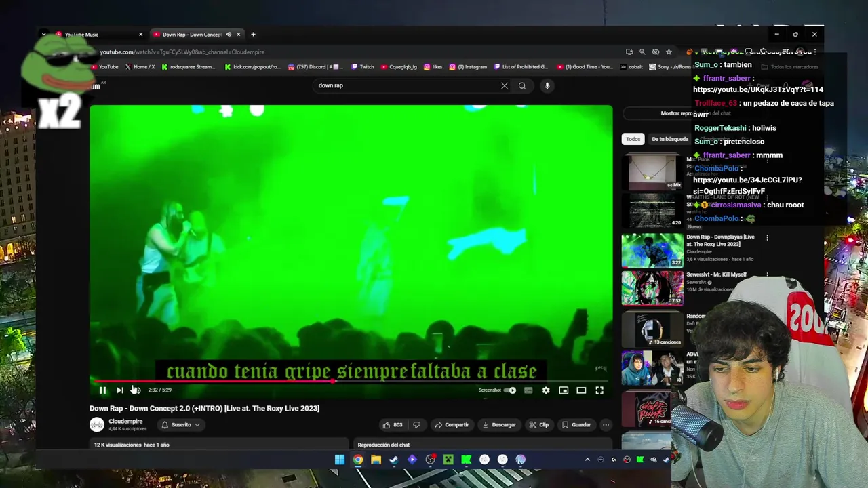Screen dimensions: 868x488
Task: Open the (9) Instagram bookmark
Action: tap(468, 67)
